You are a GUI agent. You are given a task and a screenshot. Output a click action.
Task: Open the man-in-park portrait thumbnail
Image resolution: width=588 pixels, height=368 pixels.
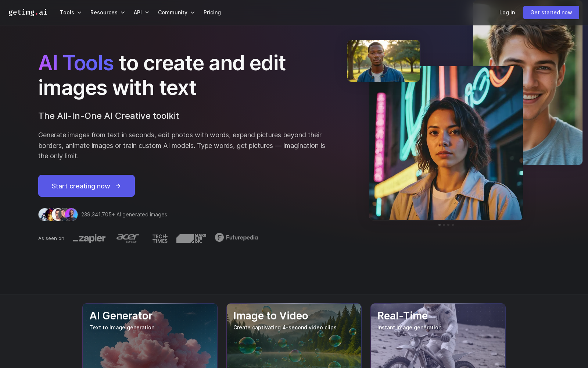pos(384,61)
